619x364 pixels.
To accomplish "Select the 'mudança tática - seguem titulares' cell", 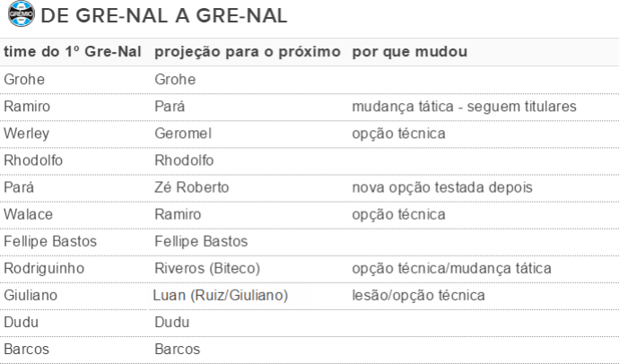I will (x=465, y=107).
